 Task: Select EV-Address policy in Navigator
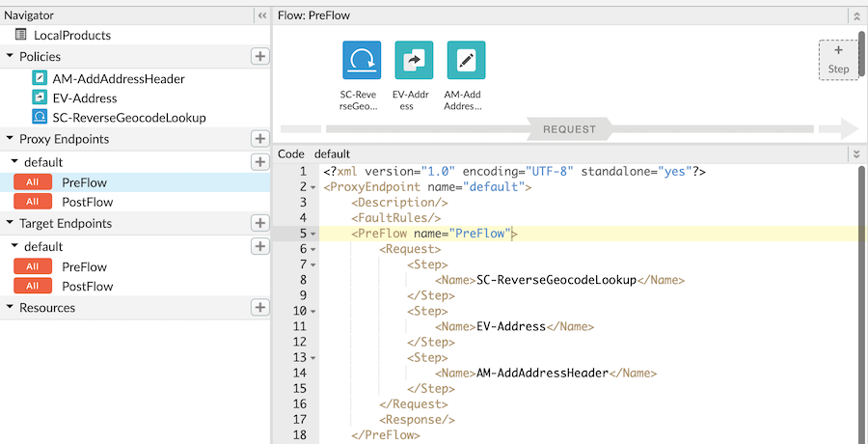point(85,98)
